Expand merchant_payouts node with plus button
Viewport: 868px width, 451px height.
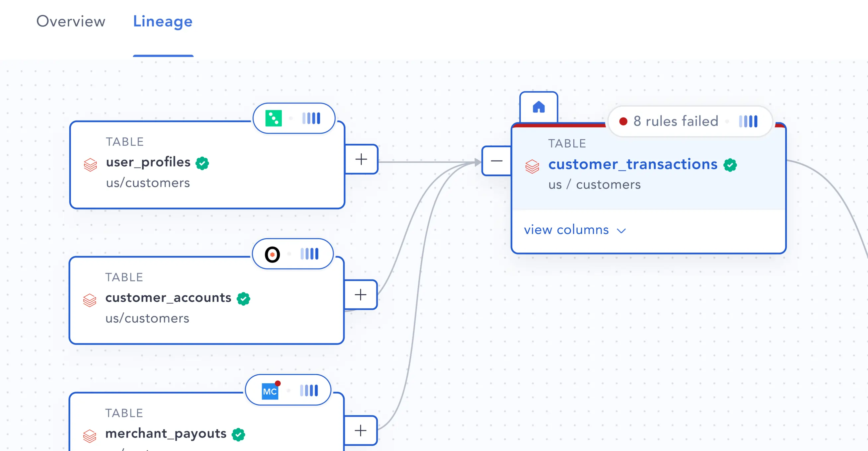tap(361, 430)
